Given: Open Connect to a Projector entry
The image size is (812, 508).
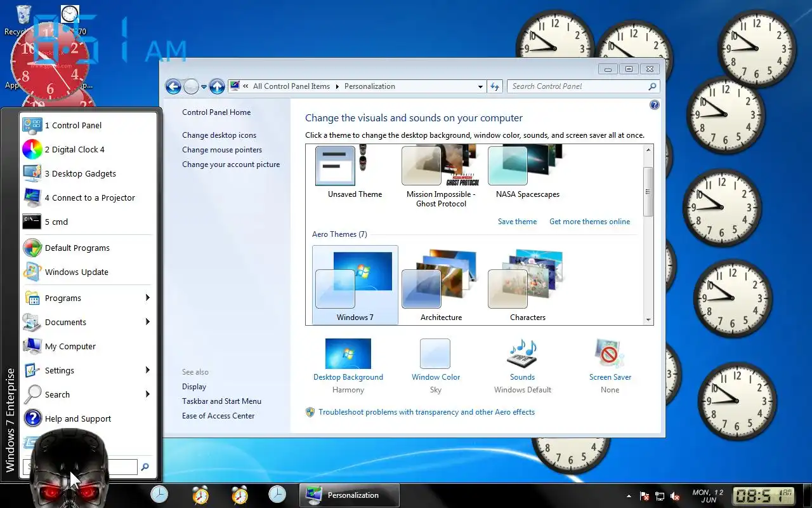Looking at the screenshot, I should (x=89, y=197).
